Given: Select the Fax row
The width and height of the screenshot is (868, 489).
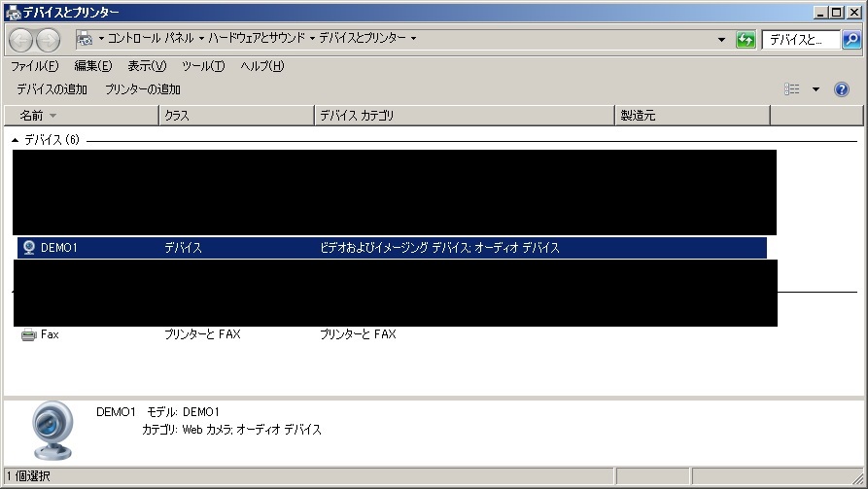Looking at the screenshot, I should click(x=392, y=334).
